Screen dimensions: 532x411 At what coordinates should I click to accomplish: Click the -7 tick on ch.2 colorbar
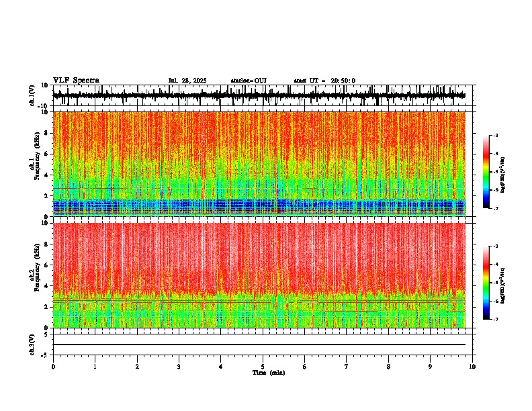(x=495, y=319)
